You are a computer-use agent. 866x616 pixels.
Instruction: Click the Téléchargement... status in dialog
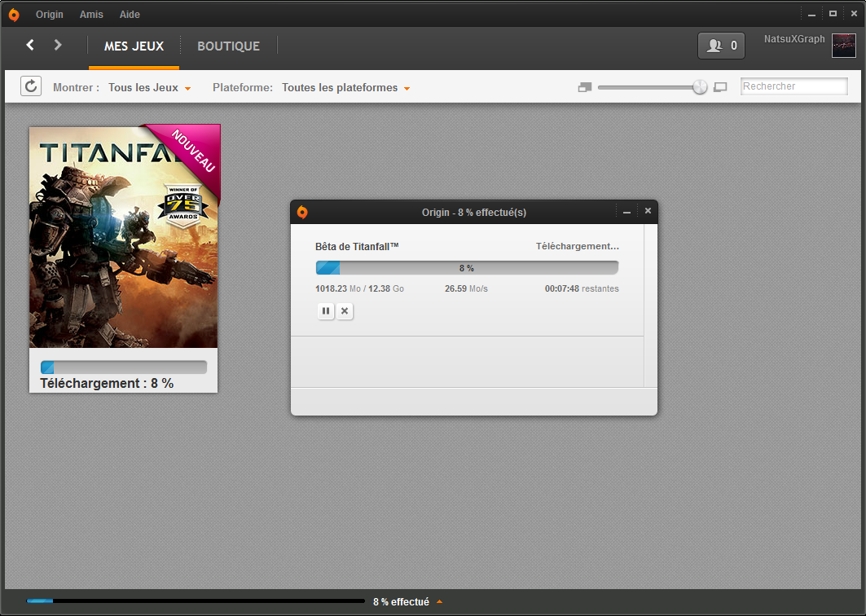point(577,246)
